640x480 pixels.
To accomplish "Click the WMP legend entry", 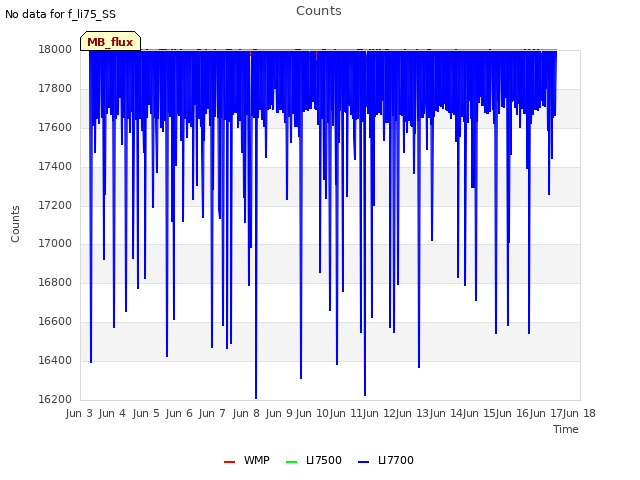I will (247, 460).
